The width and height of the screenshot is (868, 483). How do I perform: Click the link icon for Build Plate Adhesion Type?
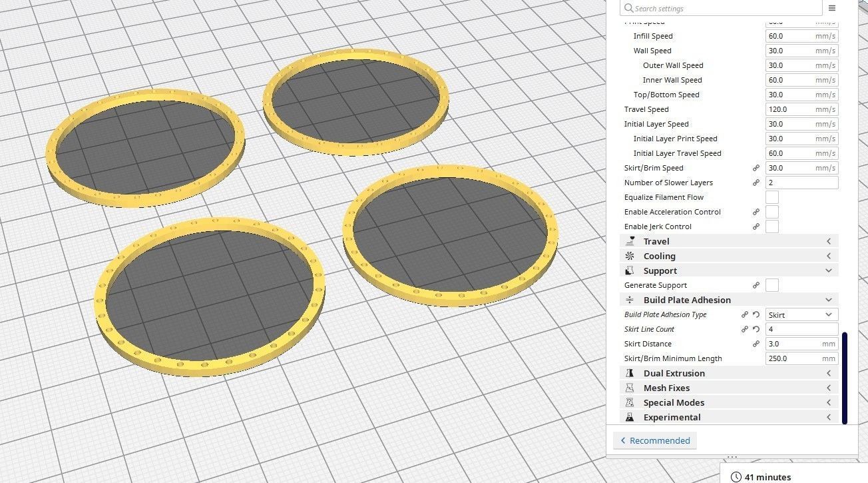[x=745, y=314]
